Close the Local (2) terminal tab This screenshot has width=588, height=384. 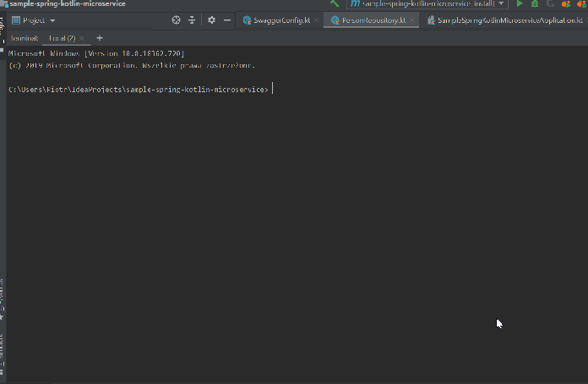(82, 38)
